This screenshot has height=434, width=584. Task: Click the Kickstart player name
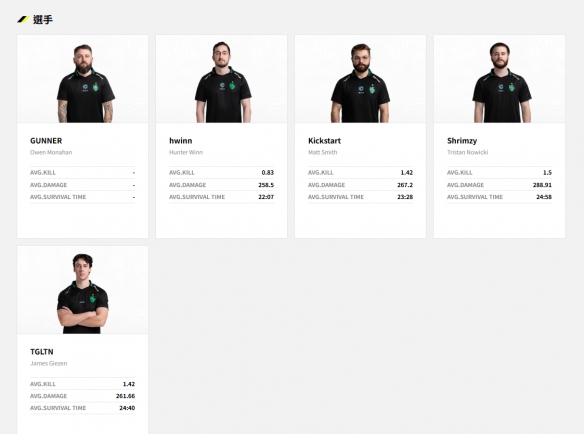tap(324, 141)
